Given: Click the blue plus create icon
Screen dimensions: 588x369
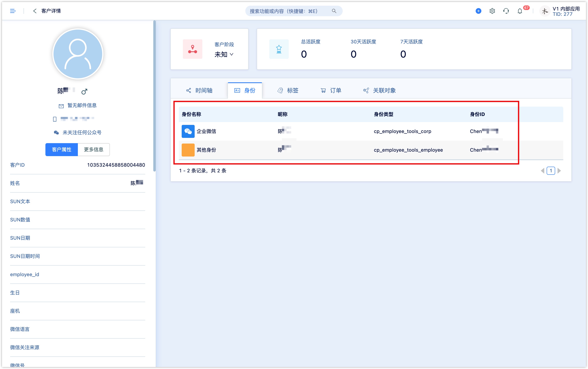Looking at the screenshot, I should 479,11.
